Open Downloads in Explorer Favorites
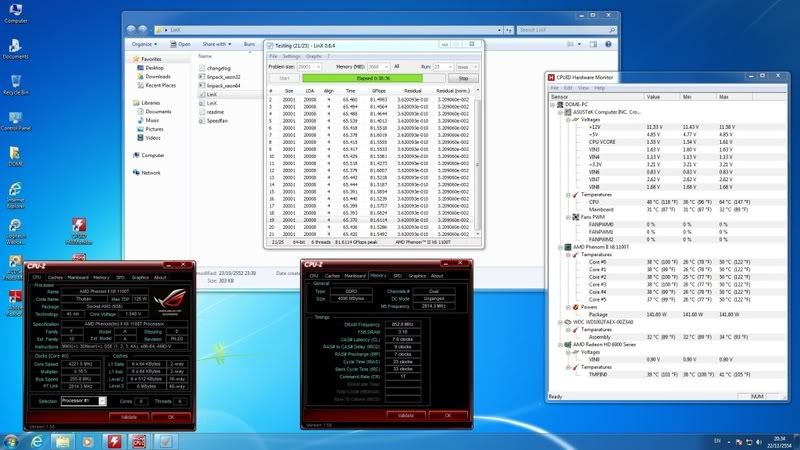This screenshot has height=450, width=800. pyautogui.click(x=157, y=76)
